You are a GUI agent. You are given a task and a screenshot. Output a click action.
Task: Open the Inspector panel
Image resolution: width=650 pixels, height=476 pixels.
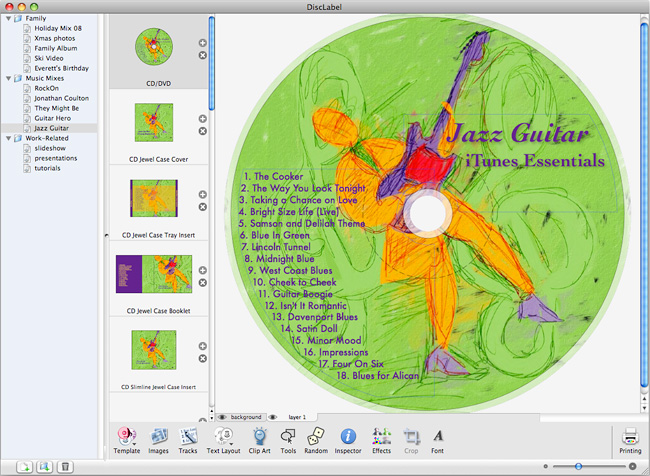[348, 440]
